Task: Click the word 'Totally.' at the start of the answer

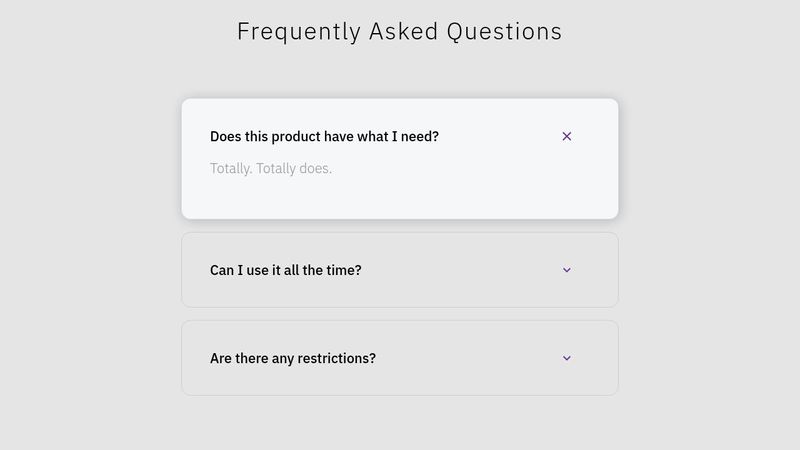Action: (231, 168)
